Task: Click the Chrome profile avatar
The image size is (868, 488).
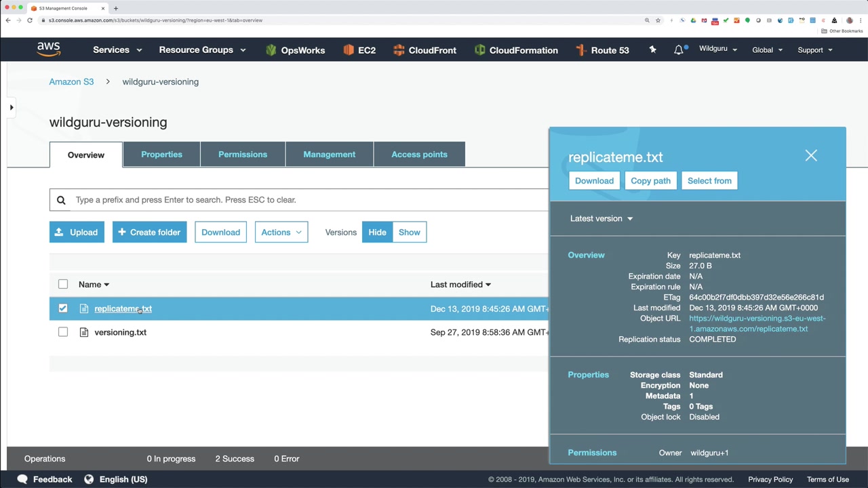Action: pos(850,20)
